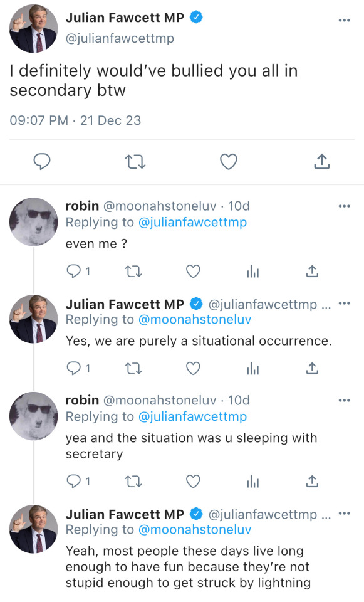
Task: Like the 'situational occurrence' reply
Action: (x=193, y=369)
